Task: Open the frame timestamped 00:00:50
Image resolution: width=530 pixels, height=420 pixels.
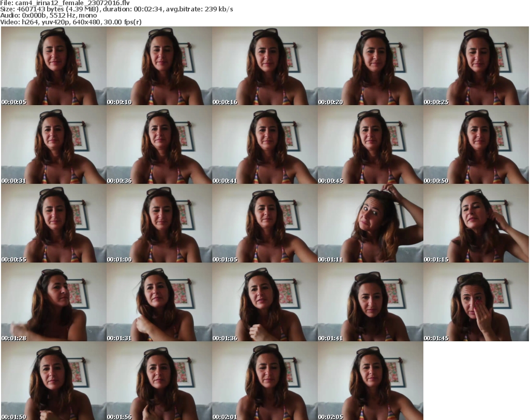Action: click(476, 144)
